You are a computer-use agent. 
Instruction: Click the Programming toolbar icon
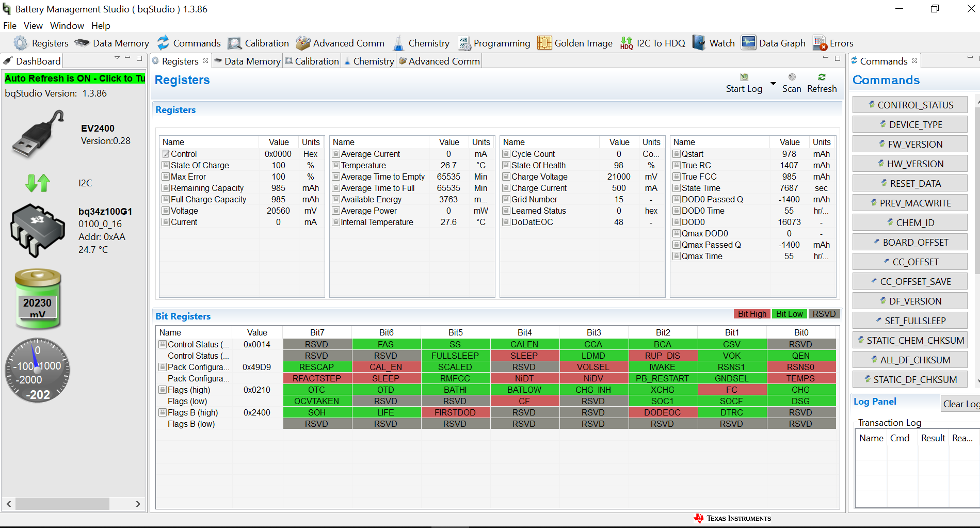click(464, 43)
